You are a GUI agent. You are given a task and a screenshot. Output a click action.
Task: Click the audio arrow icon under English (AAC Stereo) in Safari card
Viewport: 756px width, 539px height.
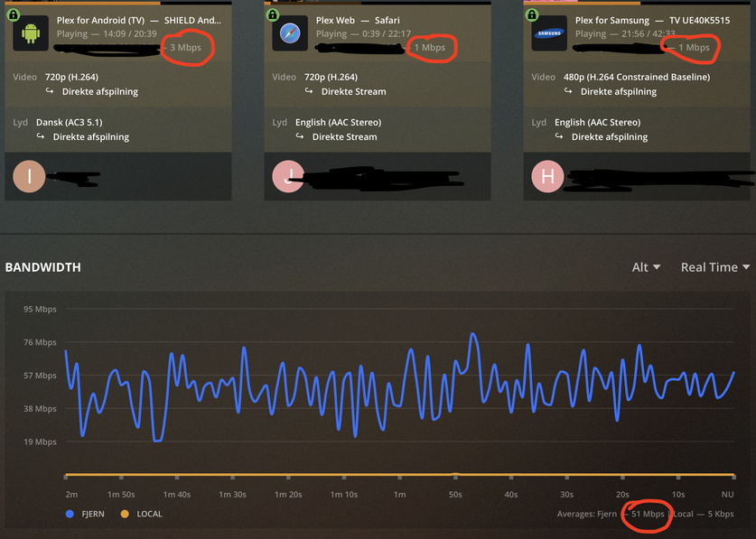(x=300, y=136)
